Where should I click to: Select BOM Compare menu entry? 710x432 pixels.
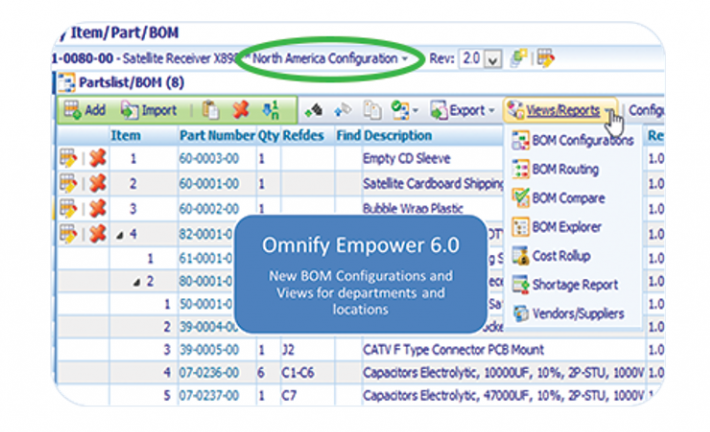559,198
